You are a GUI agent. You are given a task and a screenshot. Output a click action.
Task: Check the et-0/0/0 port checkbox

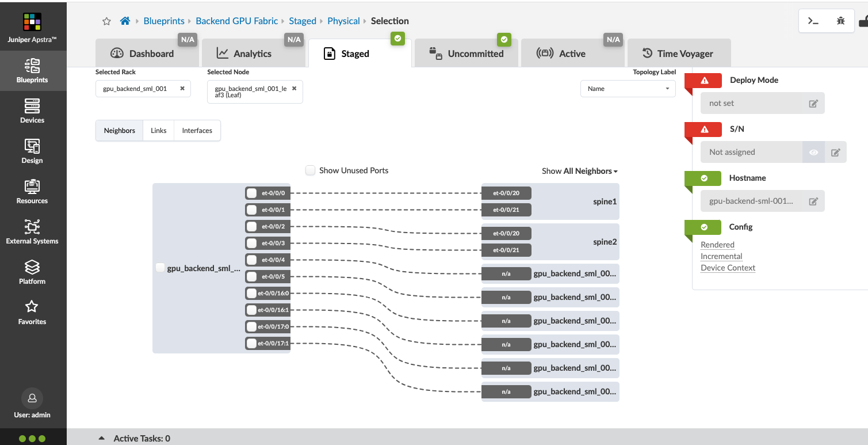coord(251,193)
